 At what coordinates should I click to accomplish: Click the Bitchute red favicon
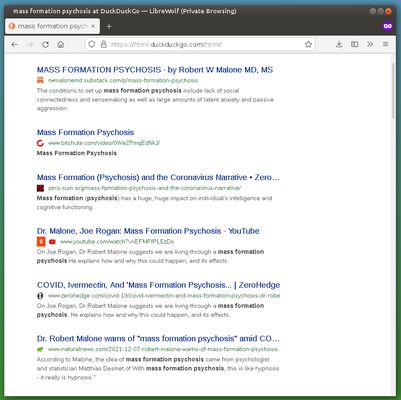click(x=40, y=143)
